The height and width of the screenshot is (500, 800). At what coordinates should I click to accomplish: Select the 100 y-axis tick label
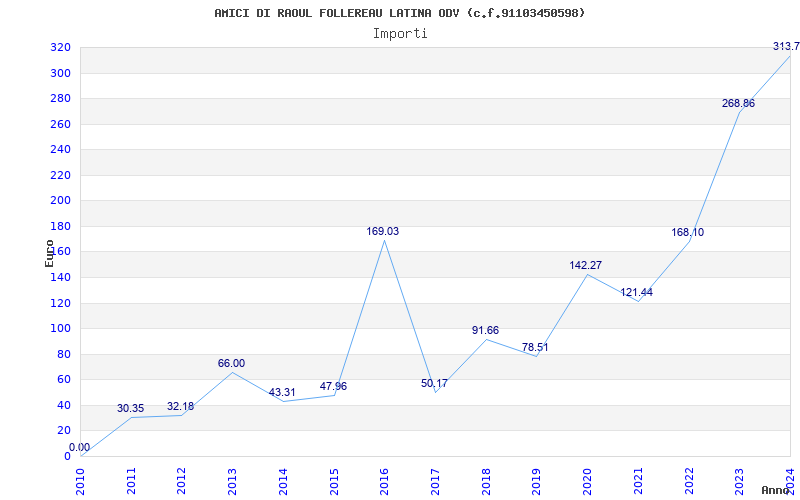click(x=60, y=329)
